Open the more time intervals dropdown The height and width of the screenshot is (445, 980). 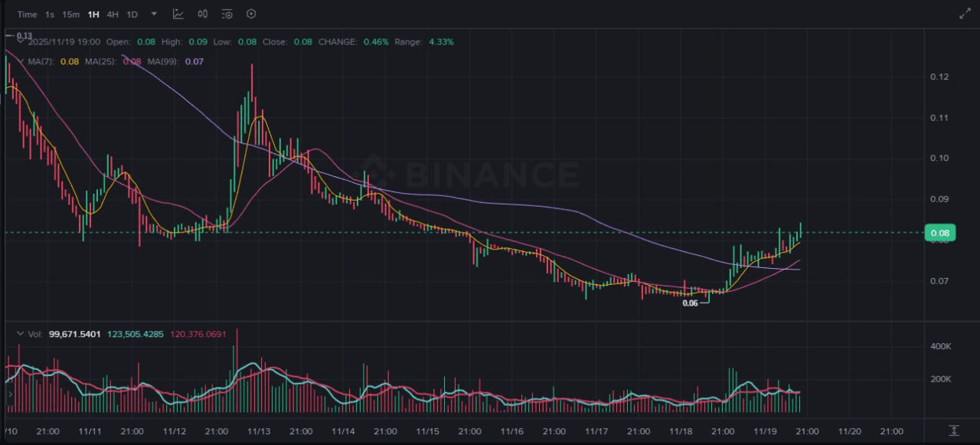(154, 14)
